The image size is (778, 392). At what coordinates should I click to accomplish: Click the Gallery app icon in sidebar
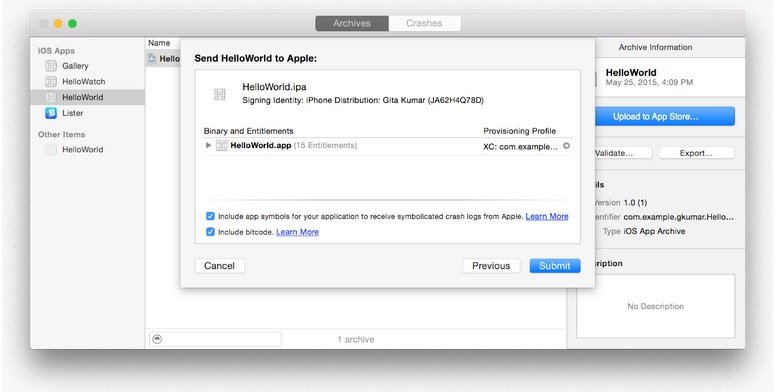(x=51, y=65)
